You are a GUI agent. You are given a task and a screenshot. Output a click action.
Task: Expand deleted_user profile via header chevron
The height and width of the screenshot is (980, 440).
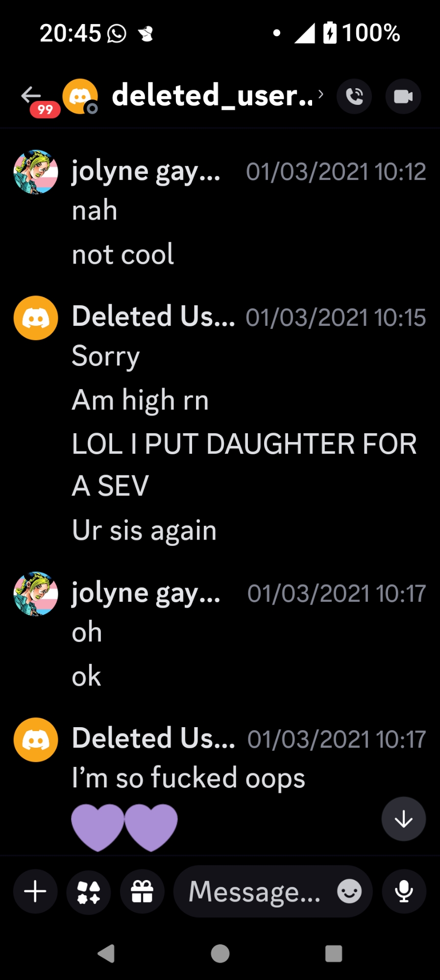pos(320,94)
